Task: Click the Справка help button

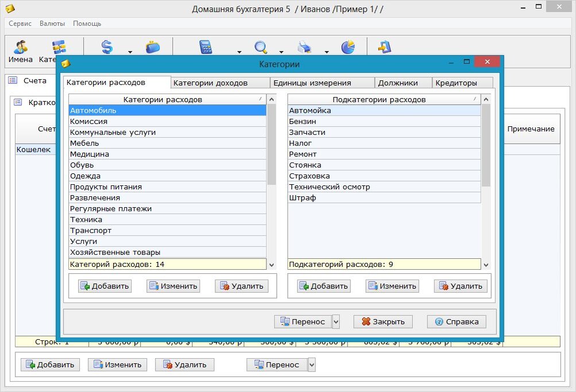Action: tap(456, 321)
